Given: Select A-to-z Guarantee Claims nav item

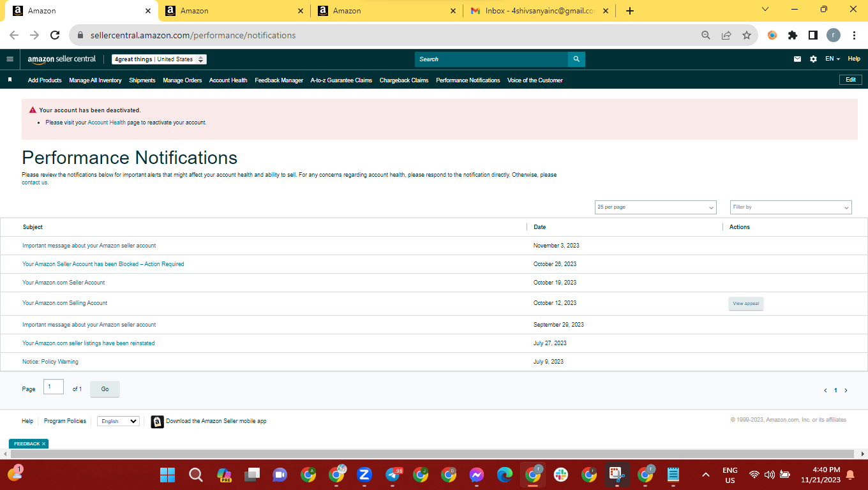Looking at the screenshot, I should pos(341,80).
